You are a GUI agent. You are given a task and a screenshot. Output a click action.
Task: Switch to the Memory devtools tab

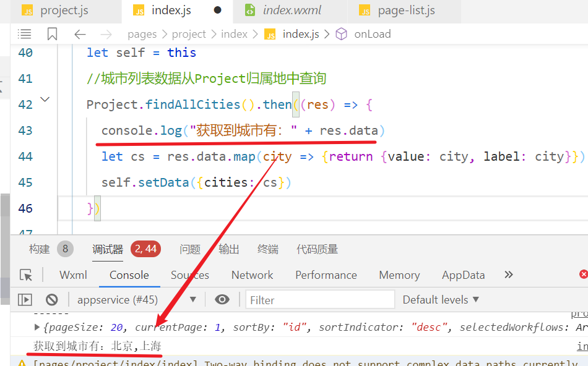[399, 275]
